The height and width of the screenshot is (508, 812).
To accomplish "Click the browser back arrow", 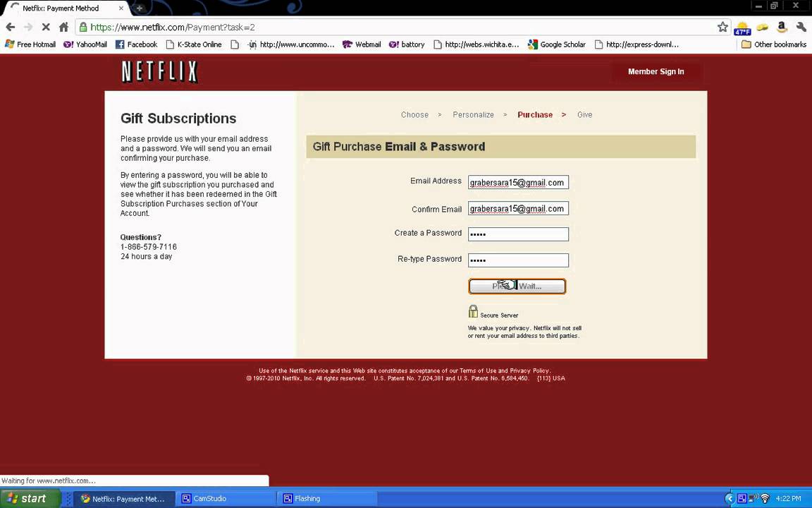I will 11,27.
